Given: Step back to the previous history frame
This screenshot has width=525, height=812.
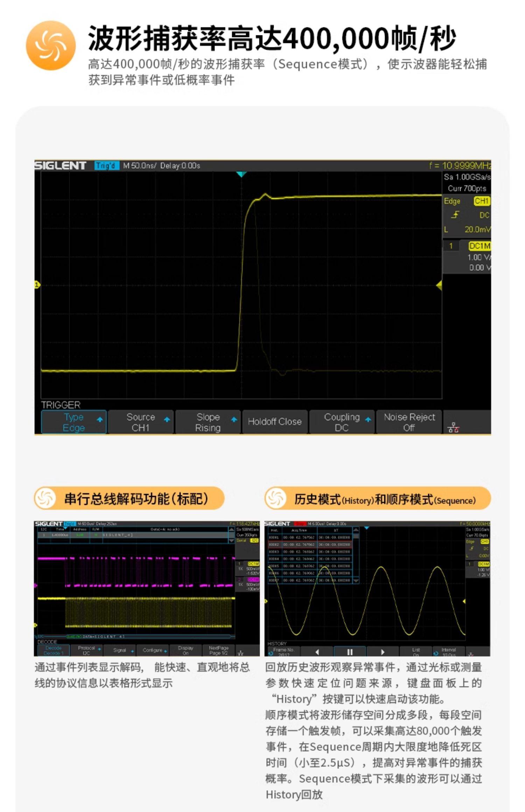Looking at the screenshot, I should coord(317,652).
